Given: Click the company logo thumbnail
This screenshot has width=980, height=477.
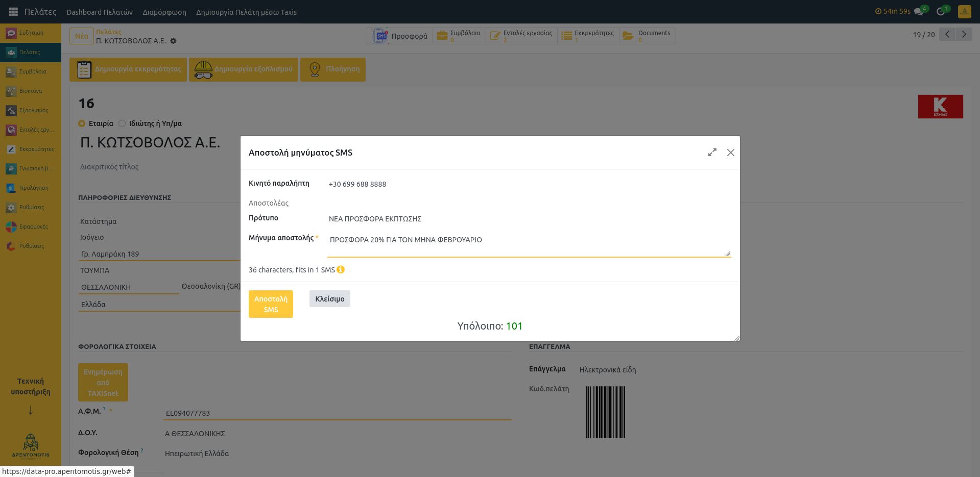Looking at the screenshot, I should click(x=940, y=107).
